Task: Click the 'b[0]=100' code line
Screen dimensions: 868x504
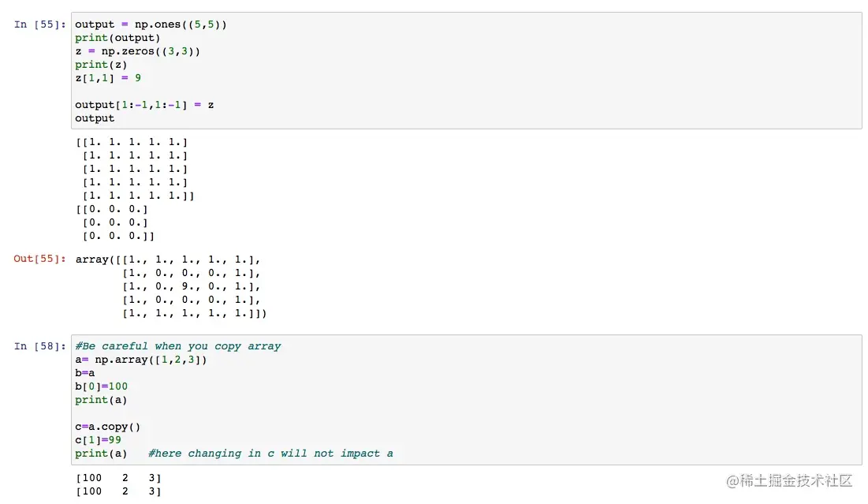Action: pos(101,386)
